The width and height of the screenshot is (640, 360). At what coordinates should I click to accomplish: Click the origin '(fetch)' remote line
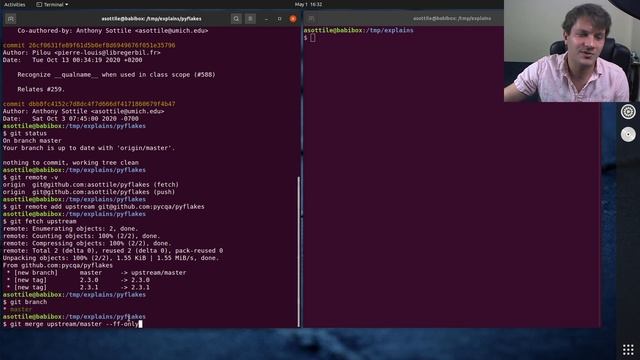tap(91, 185)
